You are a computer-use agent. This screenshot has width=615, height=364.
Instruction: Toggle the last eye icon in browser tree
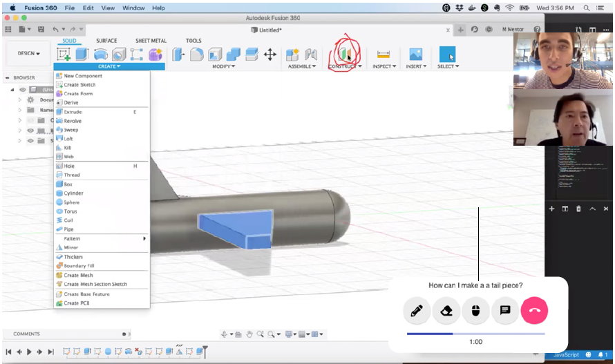30,140
